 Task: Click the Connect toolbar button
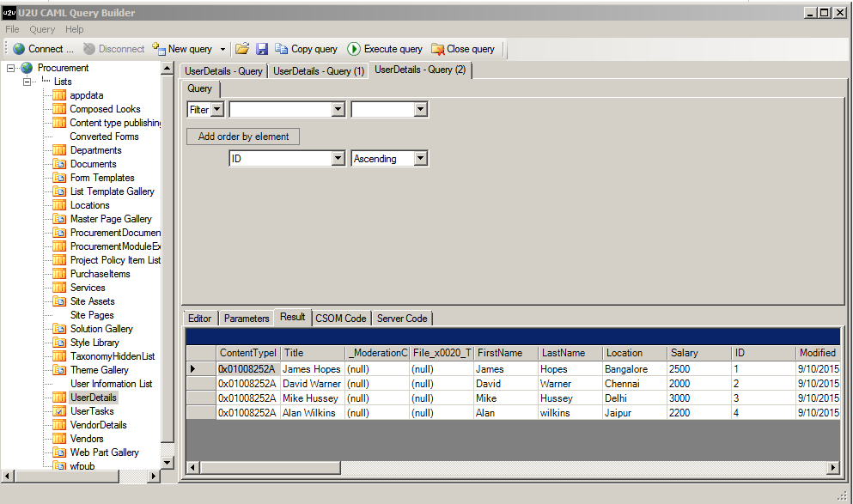[43, 49]
